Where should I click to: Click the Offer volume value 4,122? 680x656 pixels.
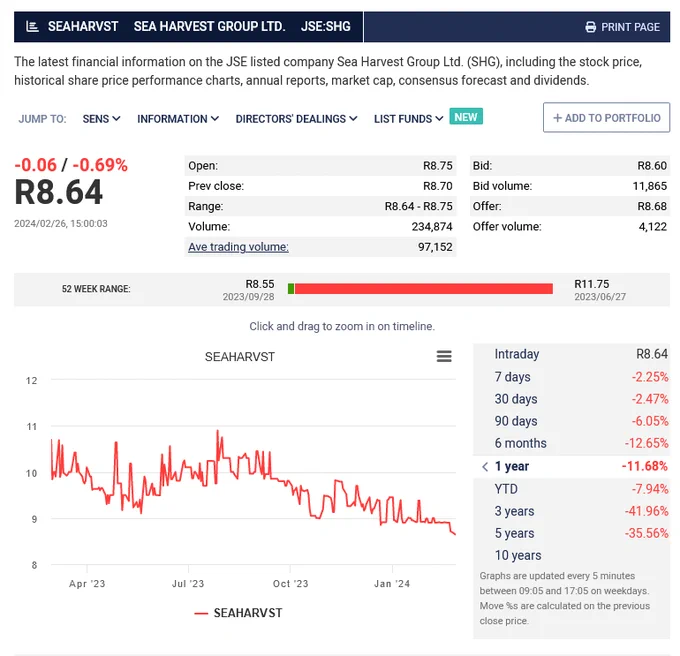pos(653,227)
